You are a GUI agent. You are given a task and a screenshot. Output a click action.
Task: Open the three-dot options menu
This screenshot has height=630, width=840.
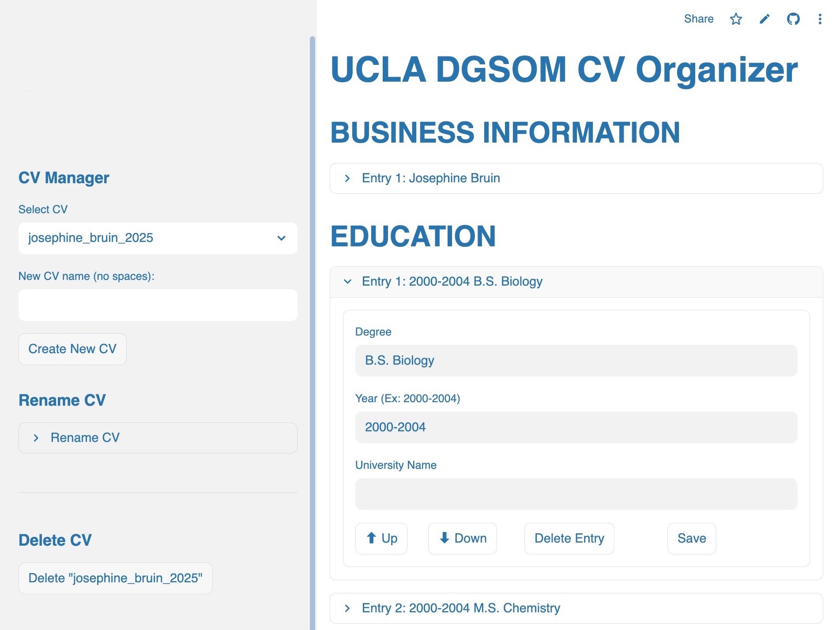tap(820, 19)
